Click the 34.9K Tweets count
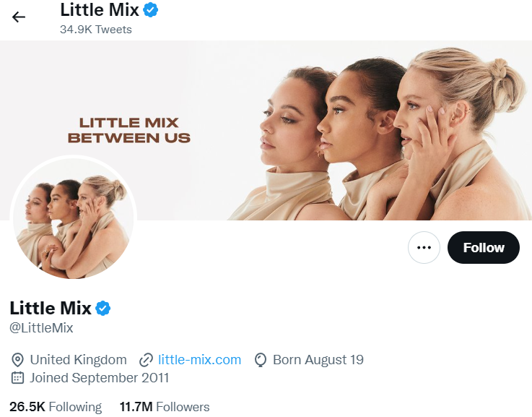Screen dimensions: 532x417 click(x=96, y=30)
